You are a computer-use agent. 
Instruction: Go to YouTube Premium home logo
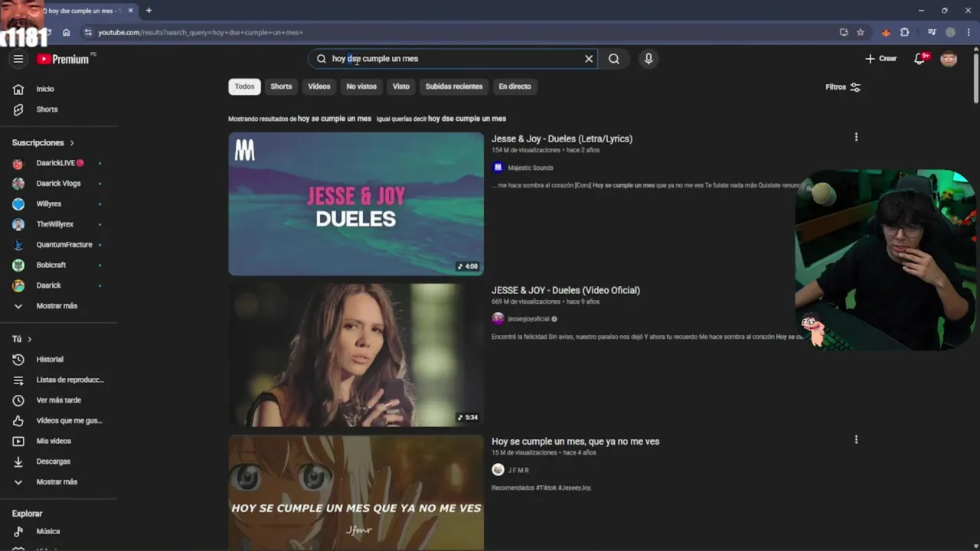[x=63, y=59]
